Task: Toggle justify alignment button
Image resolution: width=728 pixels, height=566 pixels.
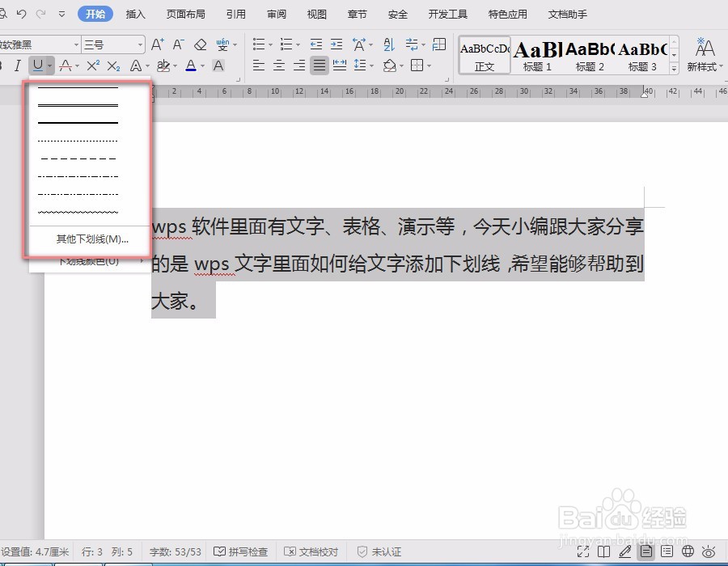Action: click(x=320, y=65)
